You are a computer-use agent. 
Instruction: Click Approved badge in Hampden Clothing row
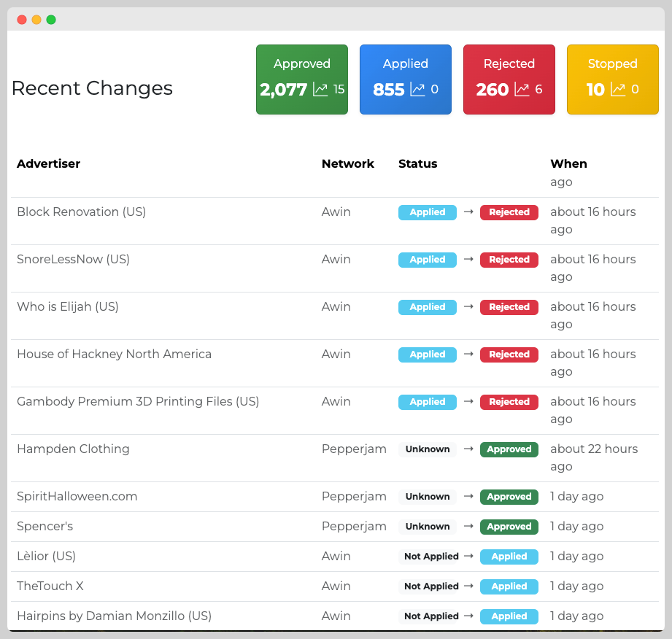[x=509, y=449]
